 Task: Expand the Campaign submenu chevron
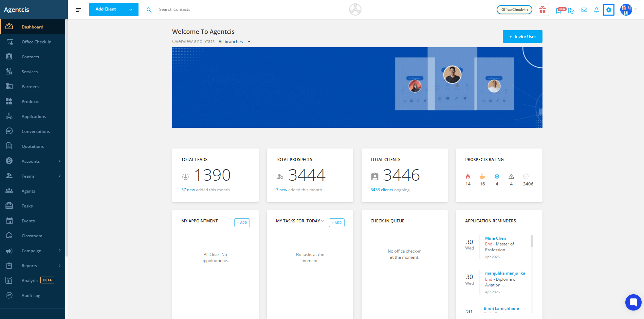[x=59, y=251]
